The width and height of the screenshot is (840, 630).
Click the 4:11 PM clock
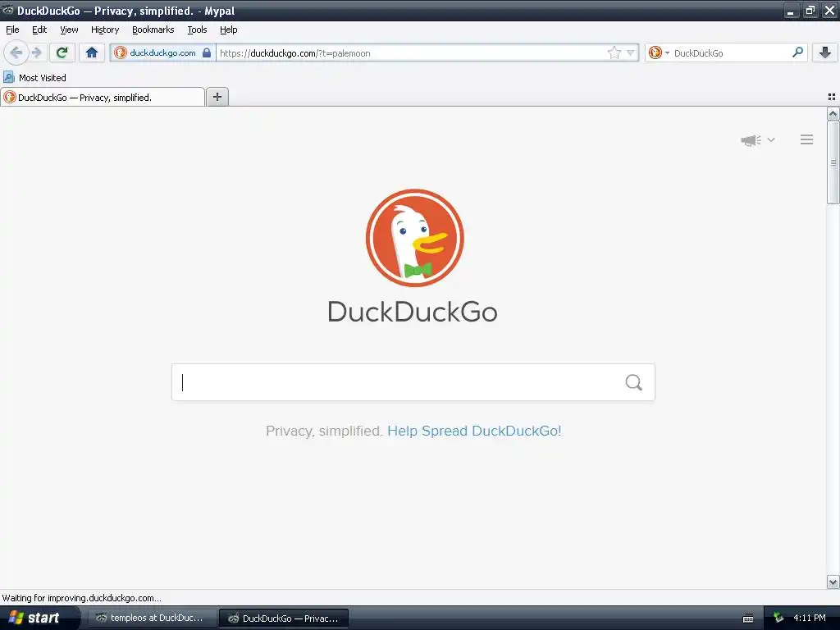pos(810,618)
